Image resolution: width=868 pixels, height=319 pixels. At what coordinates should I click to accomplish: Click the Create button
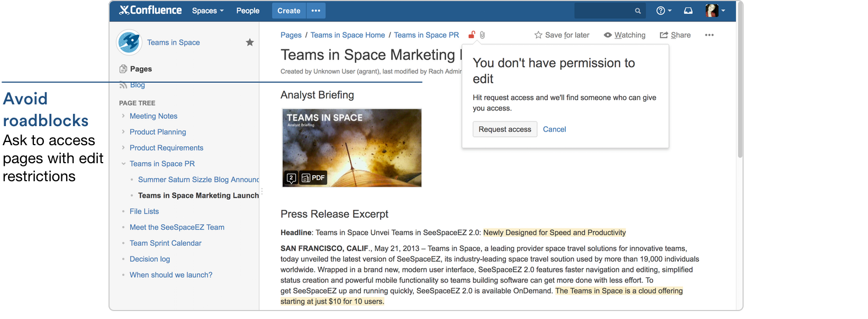pos(288,11)
